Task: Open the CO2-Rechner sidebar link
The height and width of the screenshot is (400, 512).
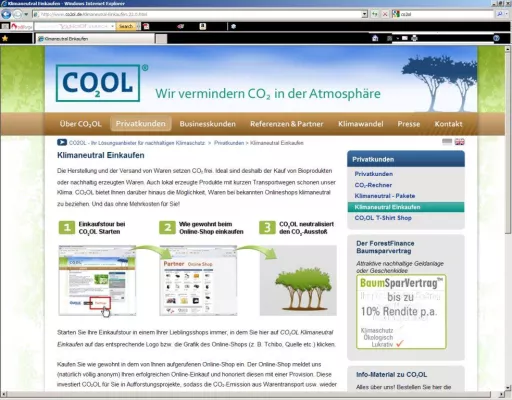Action: click(373, 185)
